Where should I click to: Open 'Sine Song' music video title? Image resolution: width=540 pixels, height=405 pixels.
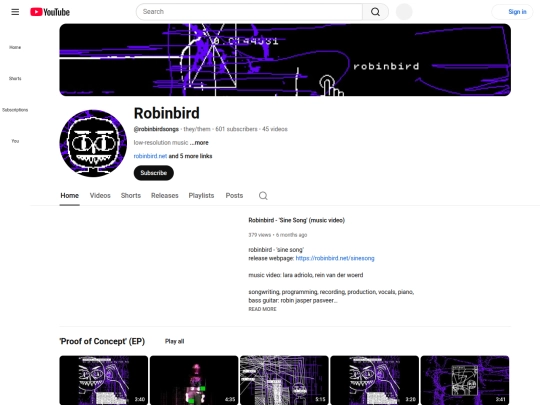(297, 220)
